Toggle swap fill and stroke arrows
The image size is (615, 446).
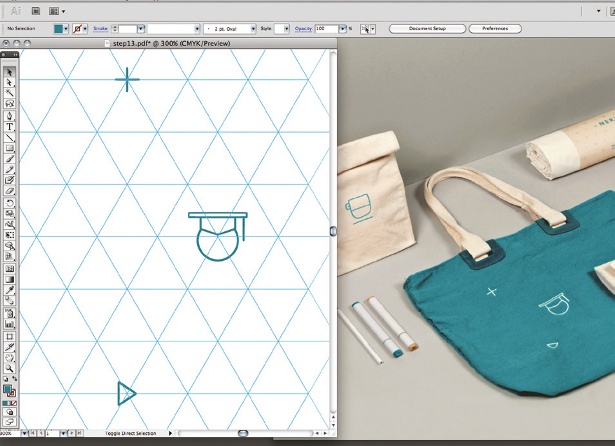pos(15,379)
